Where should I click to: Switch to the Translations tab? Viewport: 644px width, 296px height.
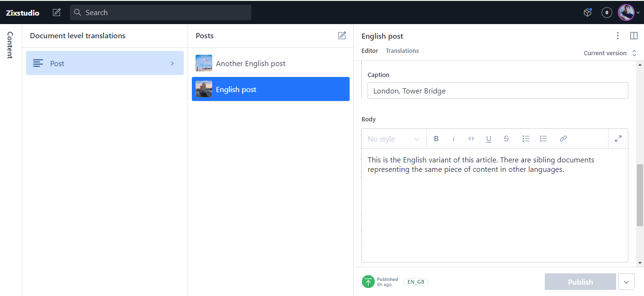(403, 51)
